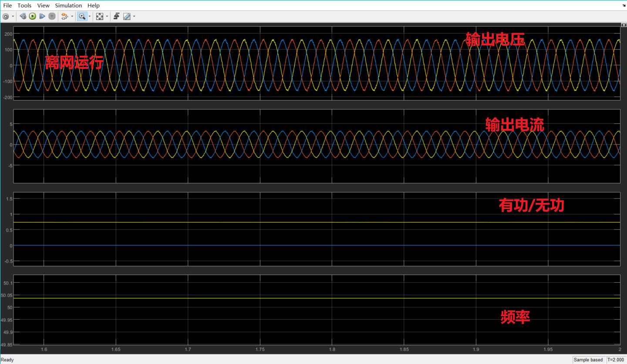Expand the span-axes dropdown arrow
Screen dimensions: 627x364
[x=108, y=16]
